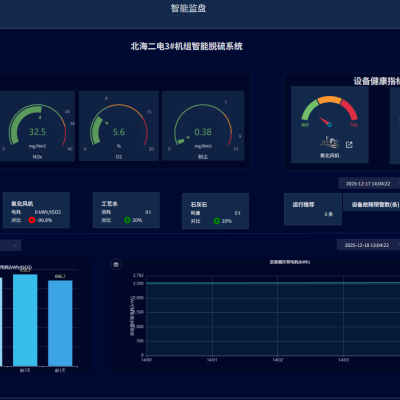The image size is (400, 400).
Task: Click the 氧化风机 health gauge needle
Action: (x=325, y=121)
